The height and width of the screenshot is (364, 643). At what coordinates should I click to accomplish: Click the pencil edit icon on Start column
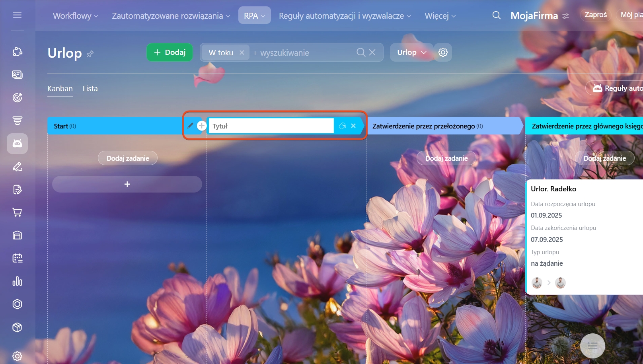[190, 126]
